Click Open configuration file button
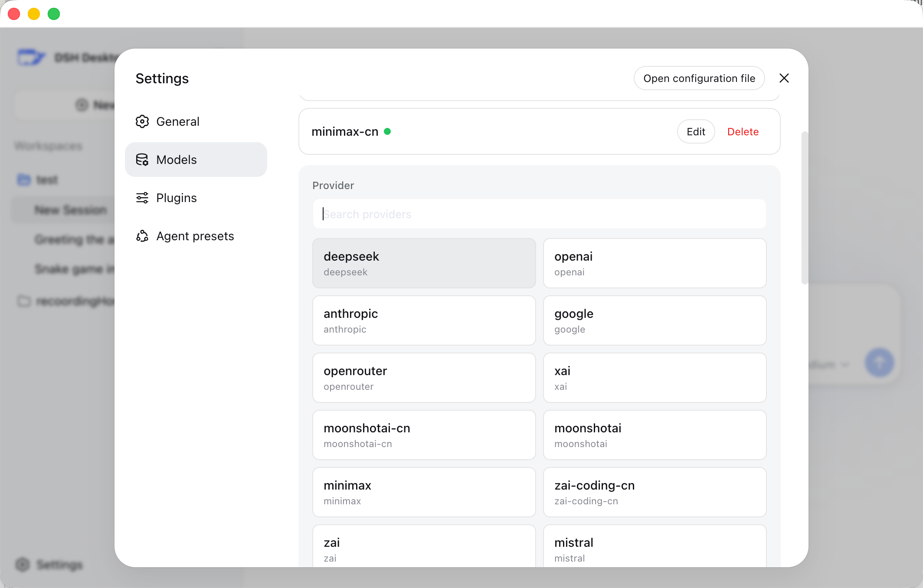Image resolution: width=923 pixels, height=588 pixels. (699, 78)
